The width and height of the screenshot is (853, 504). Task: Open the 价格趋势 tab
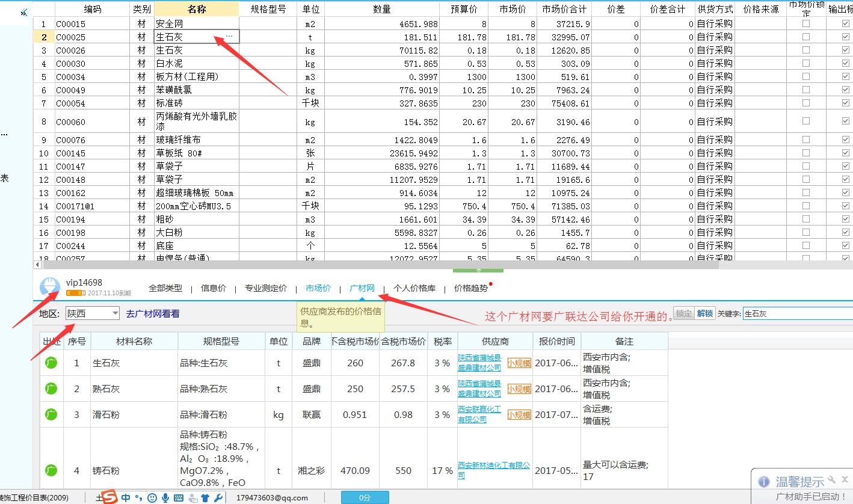pos(471,288)
